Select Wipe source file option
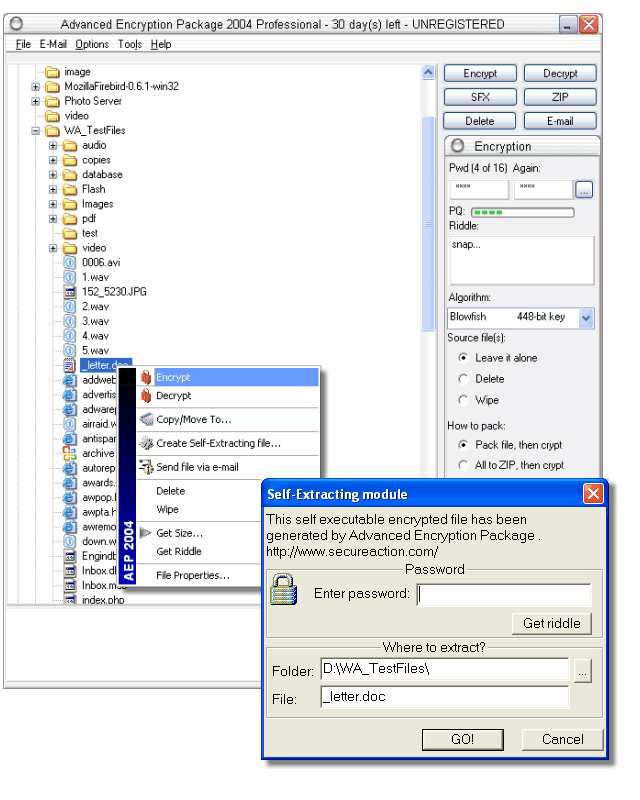640x800 pixels. click(x=463, y=400)
